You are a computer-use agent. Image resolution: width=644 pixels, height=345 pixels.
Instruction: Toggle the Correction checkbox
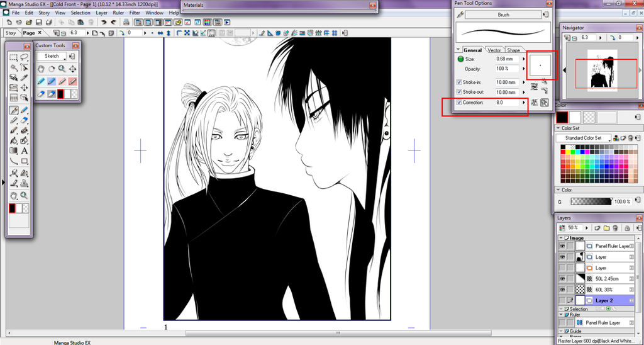[x=459, y=102]
